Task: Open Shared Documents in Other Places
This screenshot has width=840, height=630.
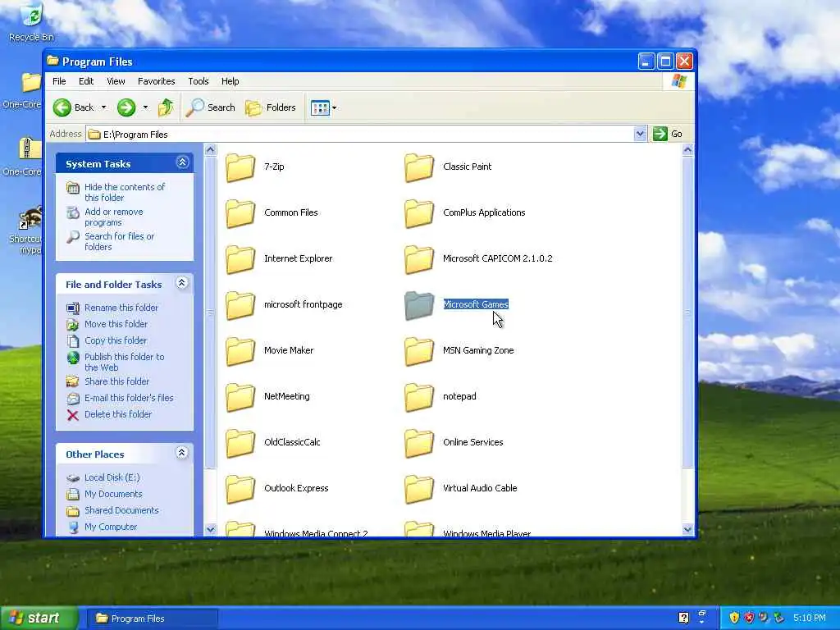Action: 121,510
